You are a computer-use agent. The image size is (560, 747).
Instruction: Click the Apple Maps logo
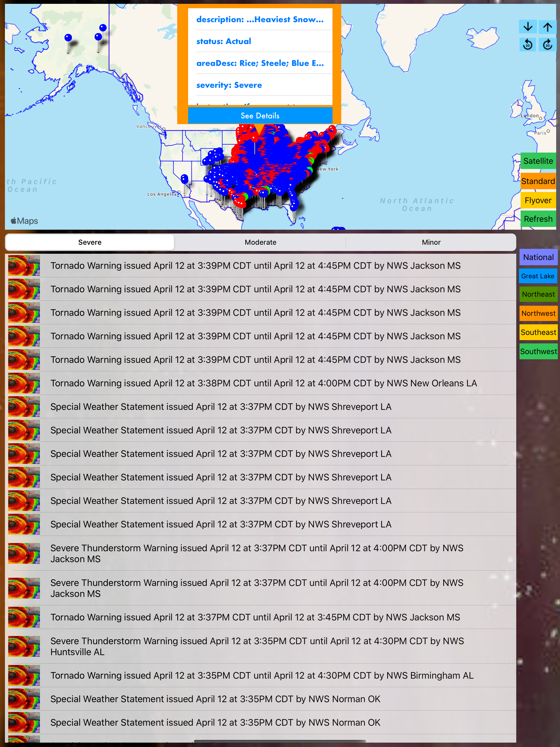coord(24,221)
